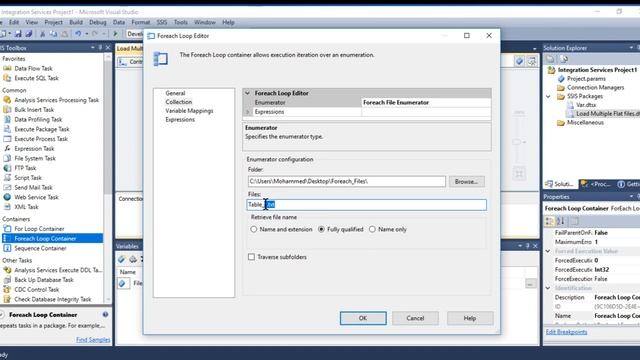Select File System Task

[x=35, y=158]
